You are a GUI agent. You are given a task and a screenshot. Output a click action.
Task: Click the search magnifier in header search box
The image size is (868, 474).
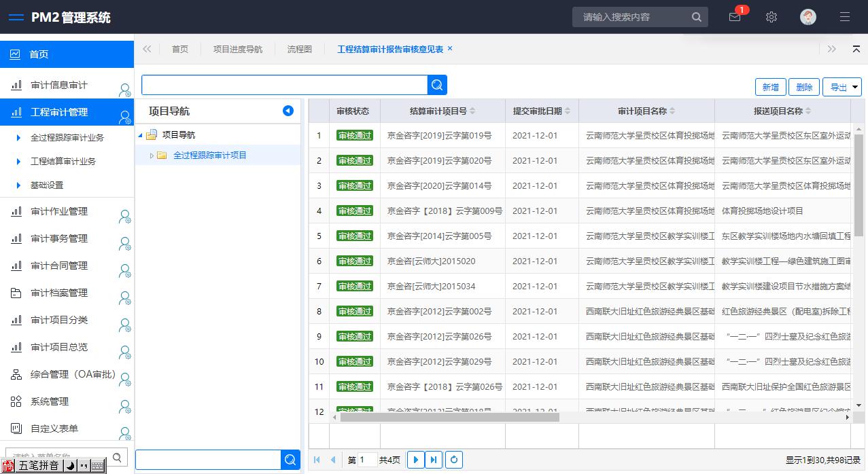coord(696,18)
